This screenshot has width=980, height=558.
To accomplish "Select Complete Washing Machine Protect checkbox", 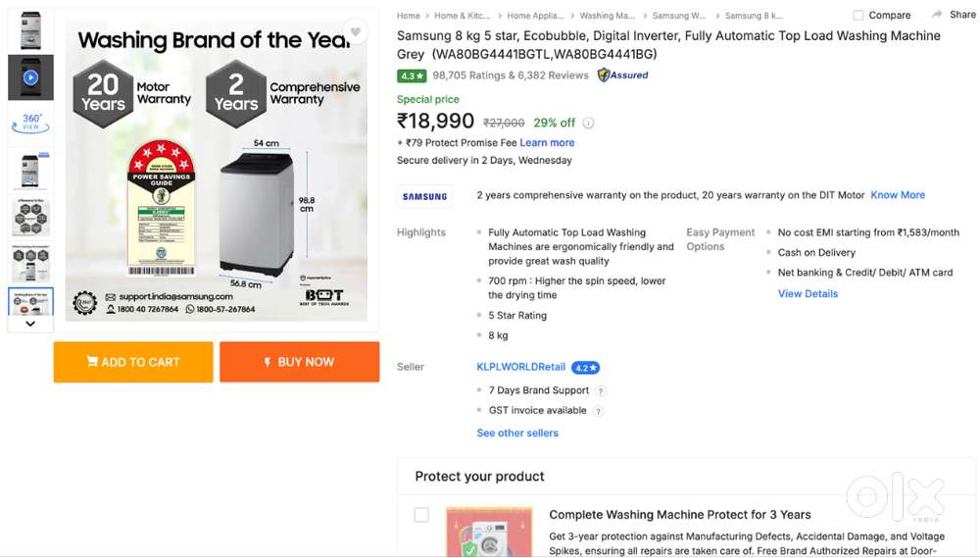I will (x=421, y=515).
